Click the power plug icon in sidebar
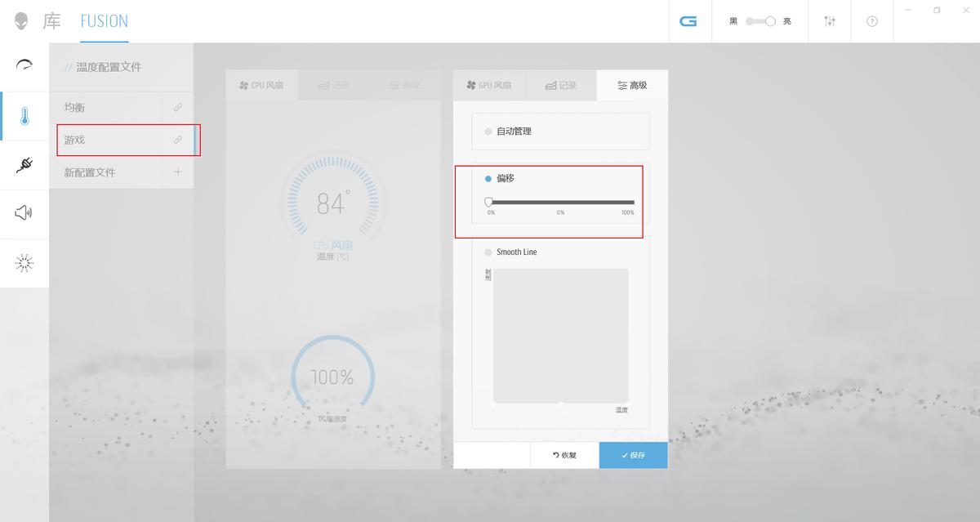 (24, 163)
